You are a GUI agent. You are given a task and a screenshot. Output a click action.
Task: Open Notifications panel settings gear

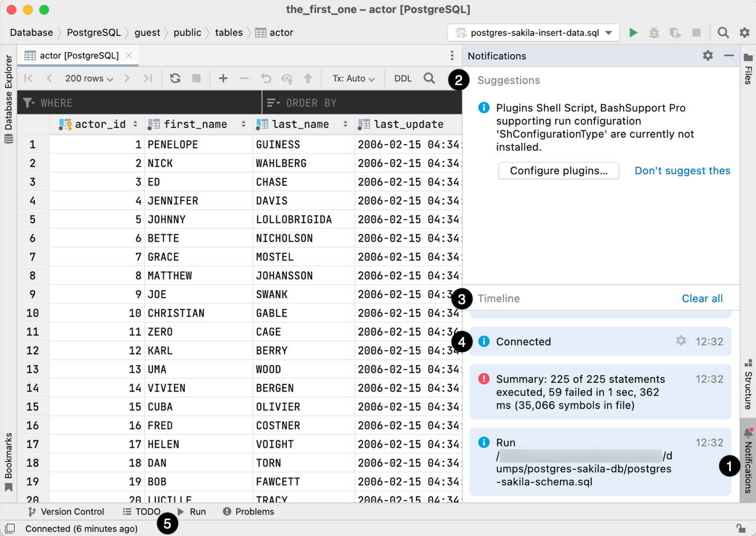tap(708, 56)
